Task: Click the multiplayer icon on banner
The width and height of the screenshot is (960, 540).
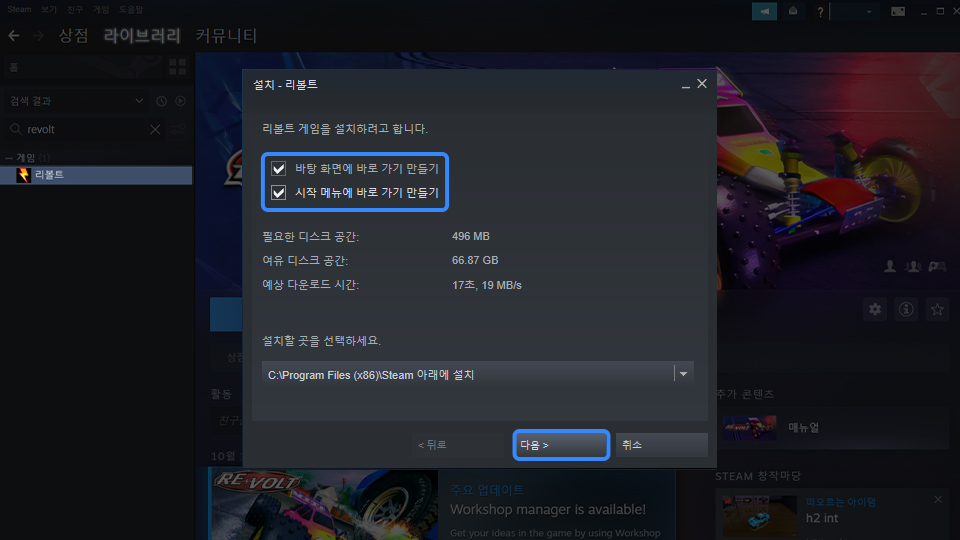Action: [913, 266]
